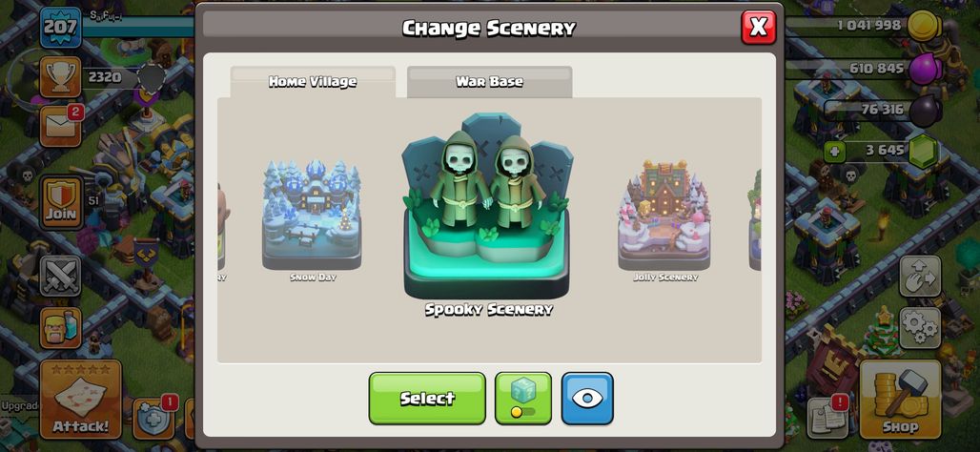Open the trophy league icon
Screen dimensions: 980x452
pos(61,77)
